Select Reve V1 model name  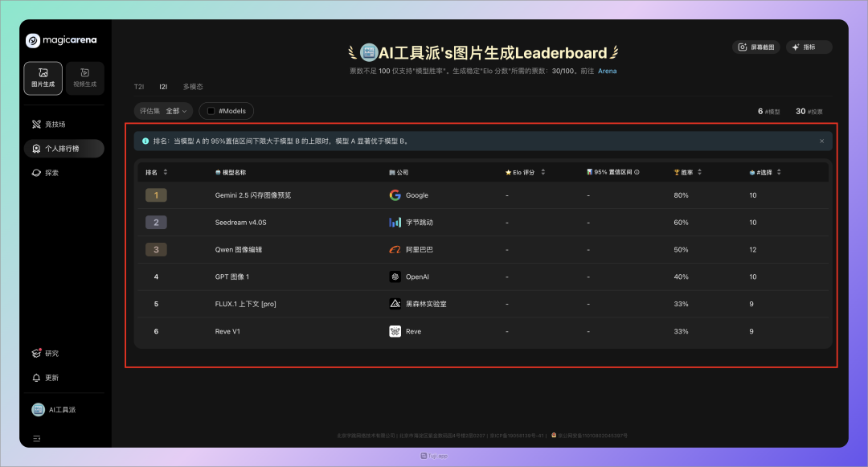pos(227,331)
